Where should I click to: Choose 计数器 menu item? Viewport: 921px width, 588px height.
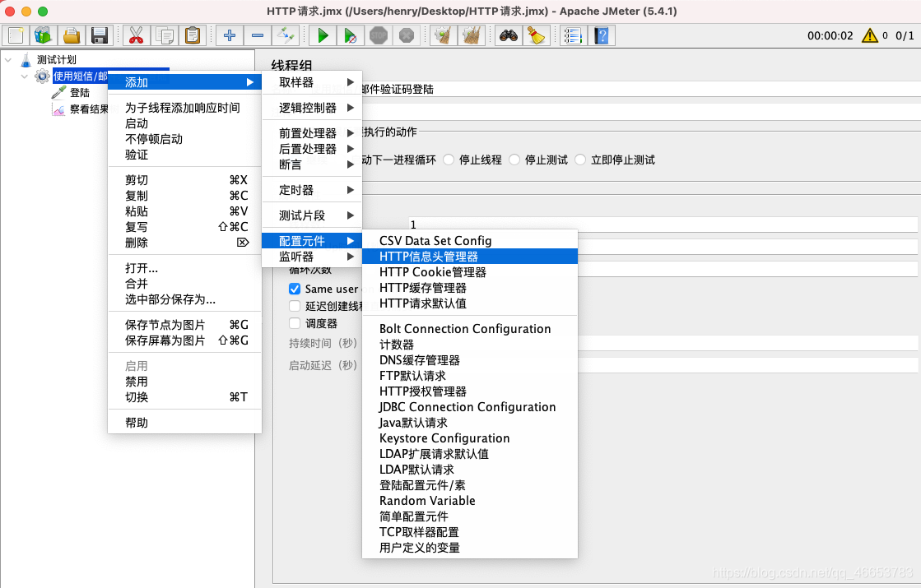point(470,345)
